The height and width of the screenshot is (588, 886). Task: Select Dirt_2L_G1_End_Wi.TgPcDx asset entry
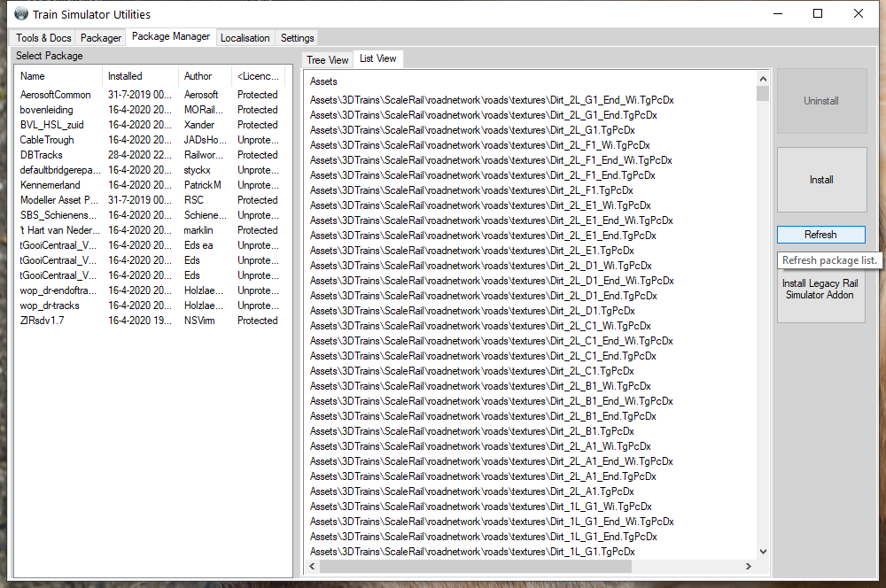[x=491, y=100]
